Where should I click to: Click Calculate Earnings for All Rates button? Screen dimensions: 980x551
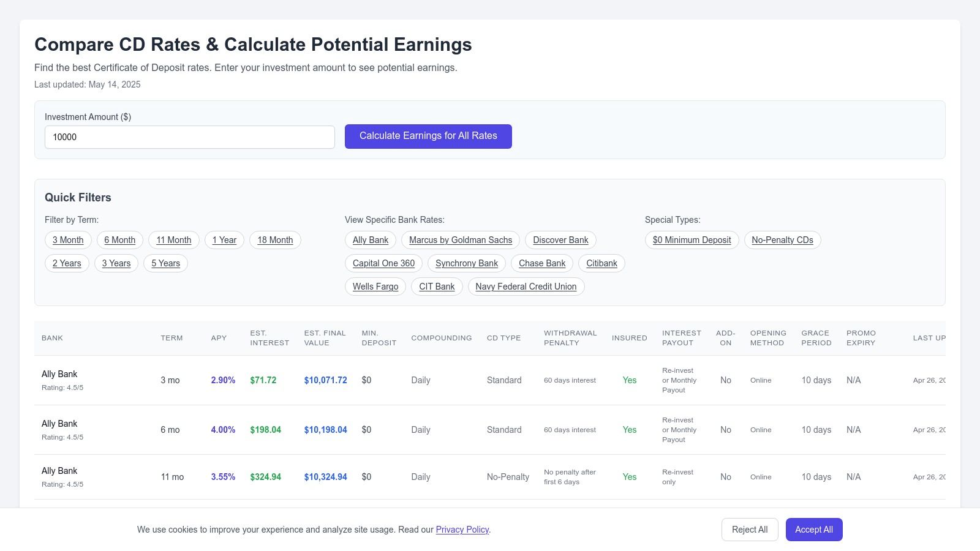(x=428, y=136)
